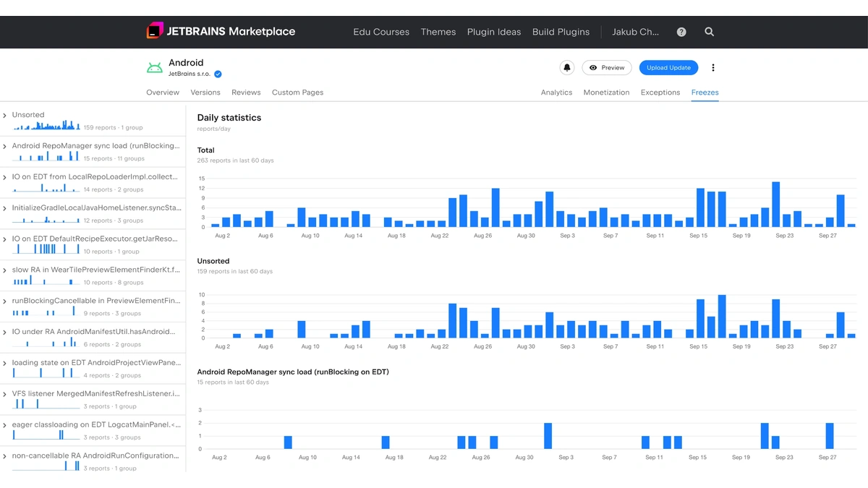This screenshot has width=868, height=488.
Task: Switch to the Exceptions tab
Action: click(x=660, y=93)
